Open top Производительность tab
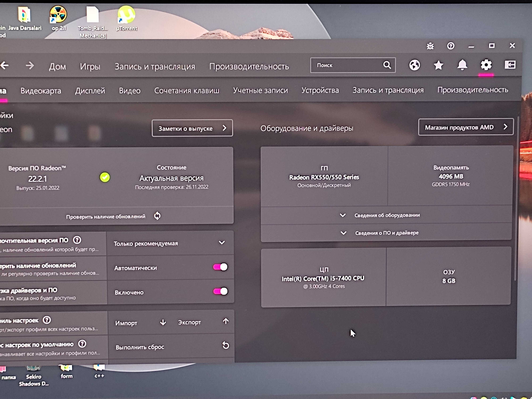This screenshot has height=399, width=532. [x=249, y=66]
